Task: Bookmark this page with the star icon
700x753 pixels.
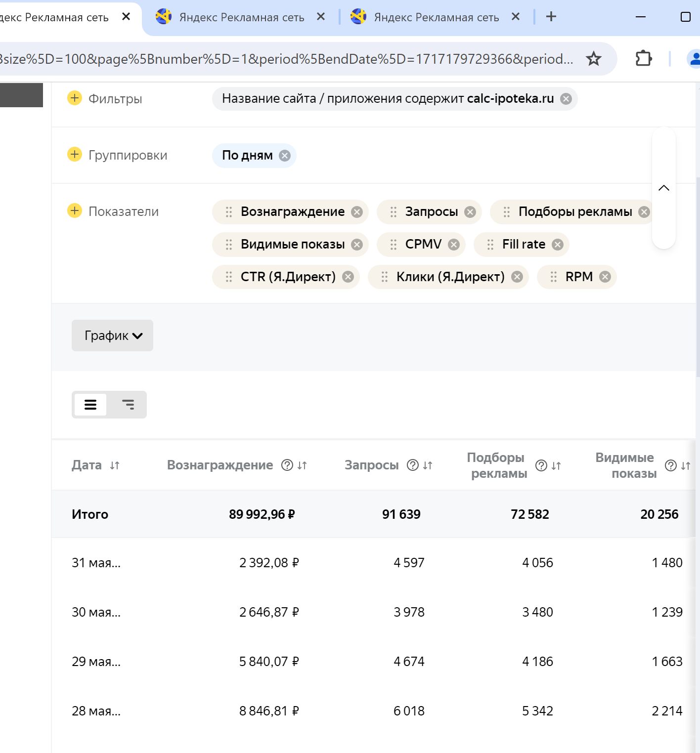Action: (593, 59)
